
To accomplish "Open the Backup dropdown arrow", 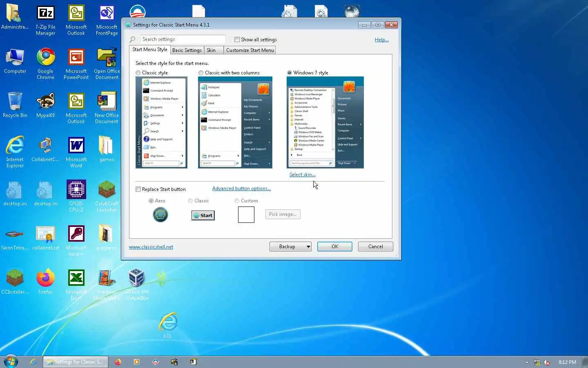I will tap(308, 247).
